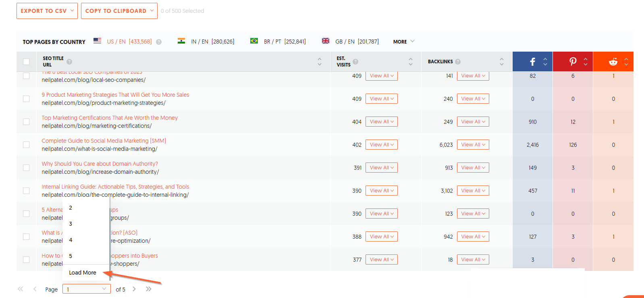Open backlinks View All with 6,023 backlinks

(x=473, y=145)
